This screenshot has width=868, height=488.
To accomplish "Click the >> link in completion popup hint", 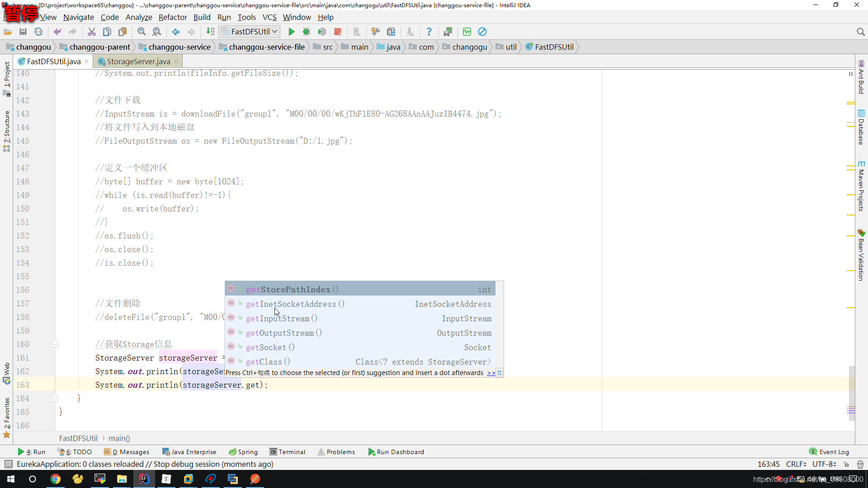I will click(491, 373).
